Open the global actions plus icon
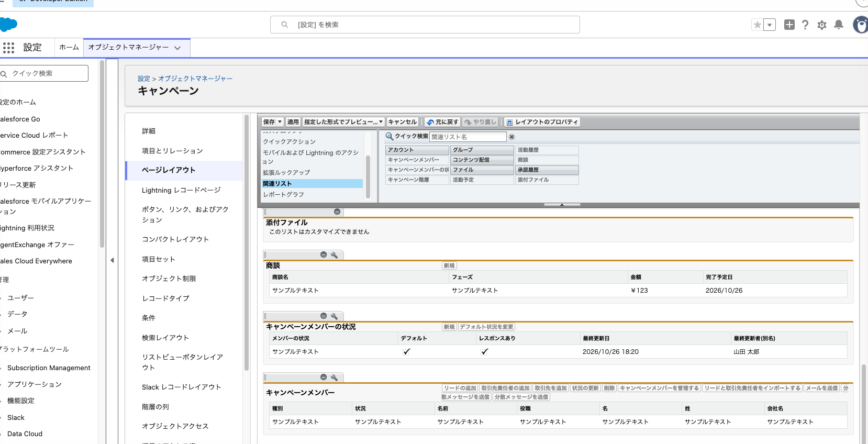This screenshot has width=868, height=444. [x=789, y=25]
